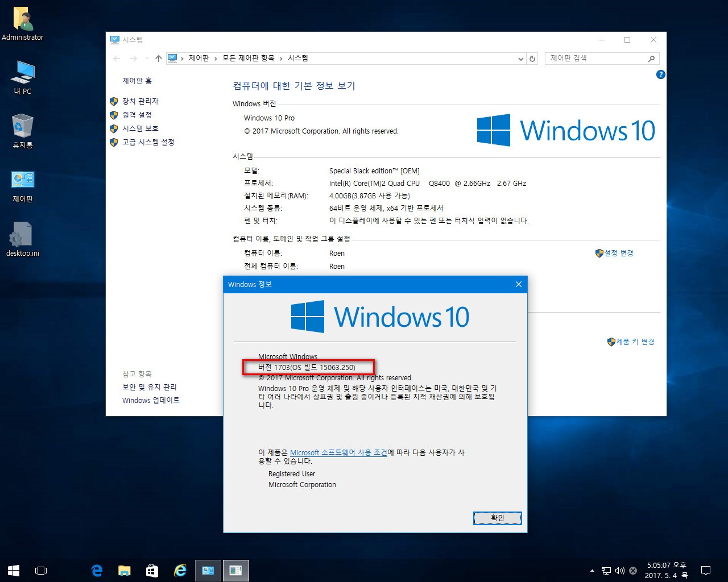Click the Registered User text
Image resolution: width=728 pixels, height=582 pixels.
coord(292,473)
